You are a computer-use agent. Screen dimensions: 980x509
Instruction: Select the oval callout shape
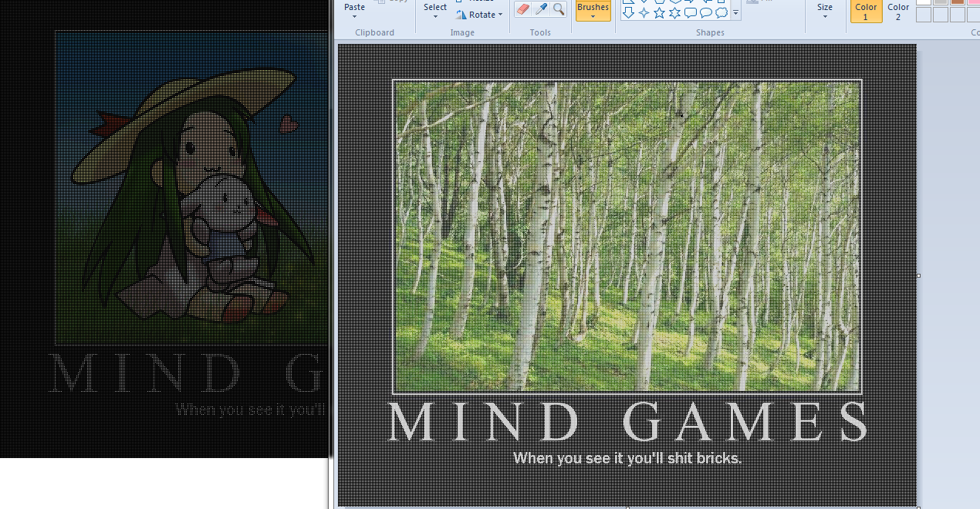(x=706, y=12)
